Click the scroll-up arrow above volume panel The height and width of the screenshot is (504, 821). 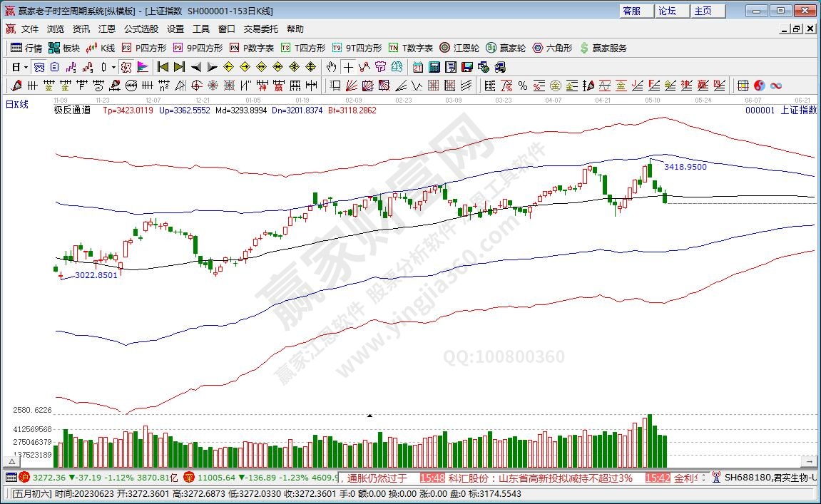(369, 415)
